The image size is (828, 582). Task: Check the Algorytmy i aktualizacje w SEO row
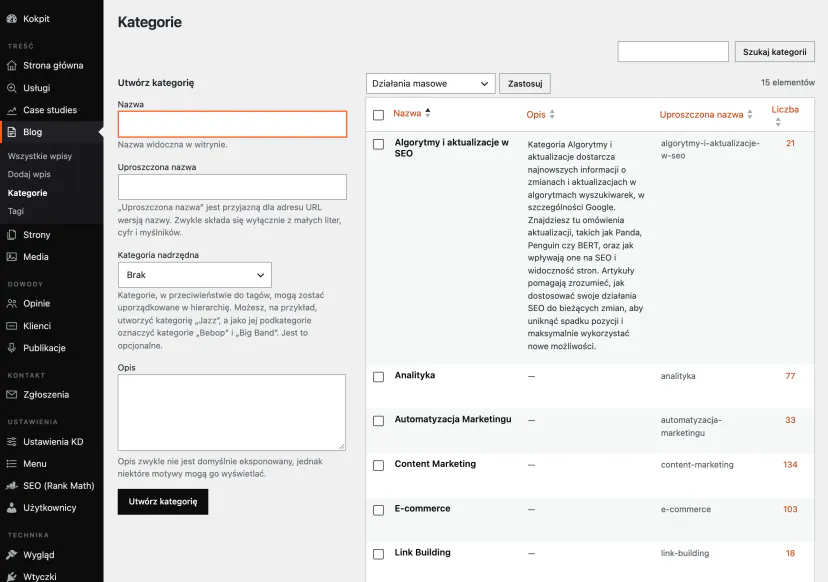click(x=378, y=144)
